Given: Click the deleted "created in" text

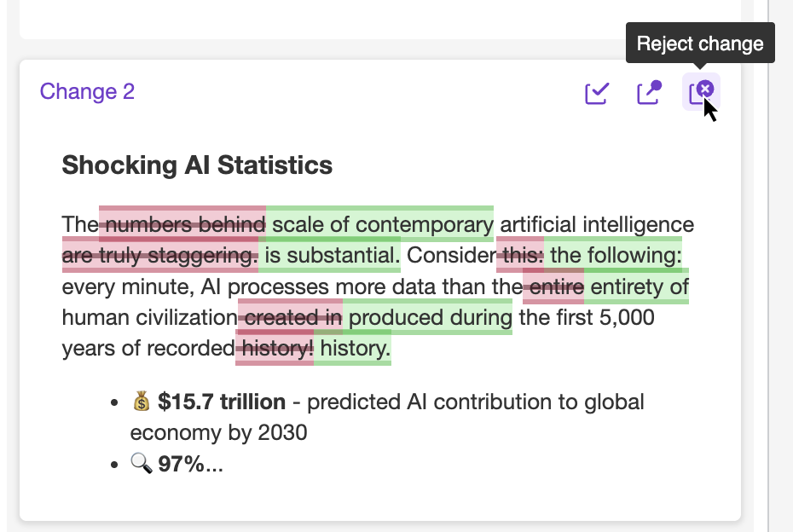Looking at the screenshot, I should [x=292, y=318].
